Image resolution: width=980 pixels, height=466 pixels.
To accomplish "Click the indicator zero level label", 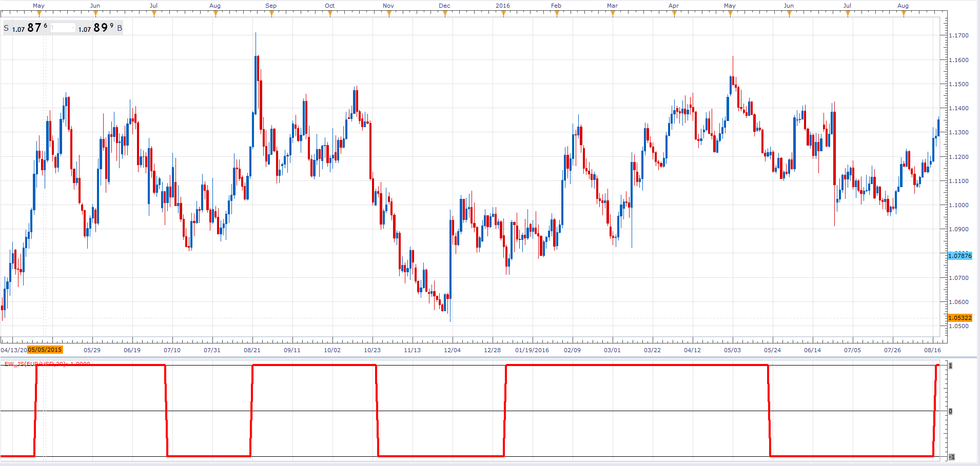I will (951, 411).
